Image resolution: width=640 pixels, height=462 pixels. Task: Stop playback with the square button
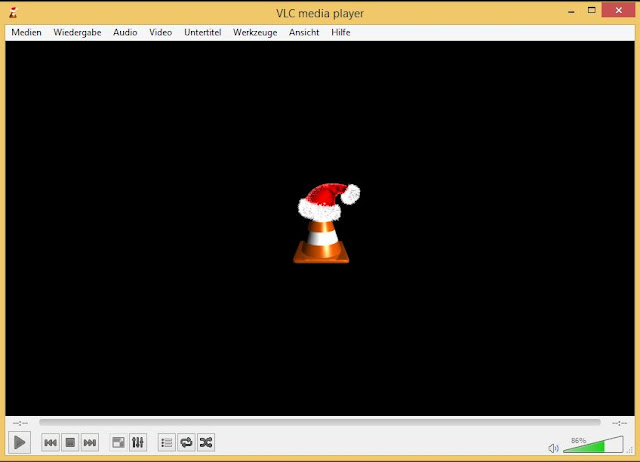(70, 442)
